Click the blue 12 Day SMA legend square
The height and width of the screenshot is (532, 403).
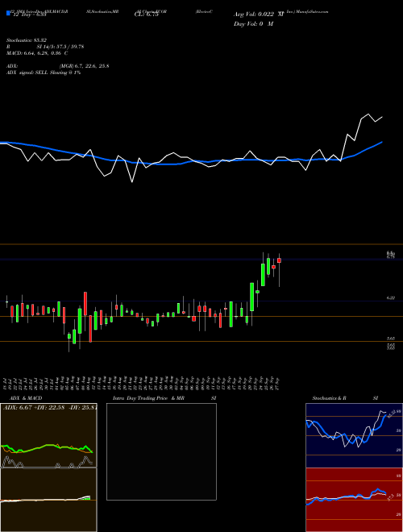8,14
